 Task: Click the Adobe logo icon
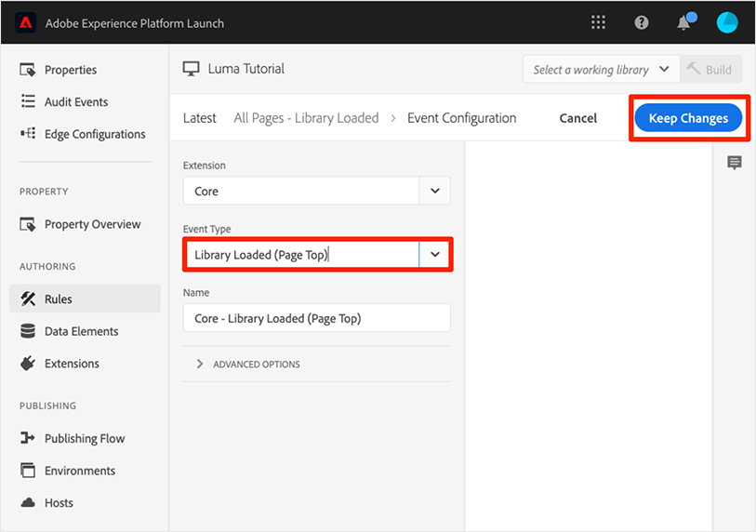pos(25,22)
